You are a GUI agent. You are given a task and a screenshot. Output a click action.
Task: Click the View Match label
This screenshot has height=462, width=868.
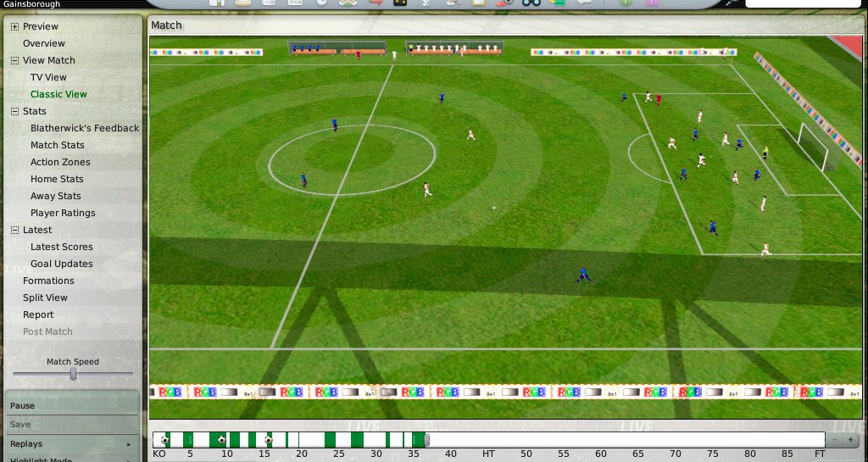pos(48,60)
